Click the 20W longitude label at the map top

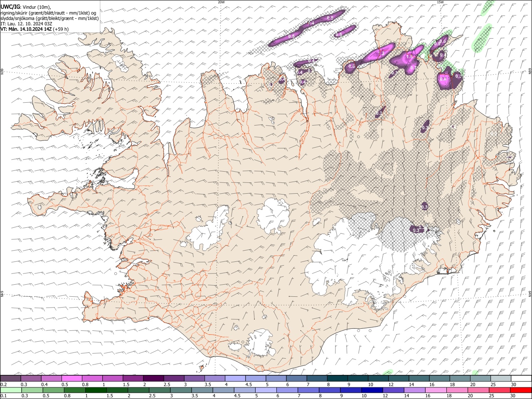click(221, 2)
